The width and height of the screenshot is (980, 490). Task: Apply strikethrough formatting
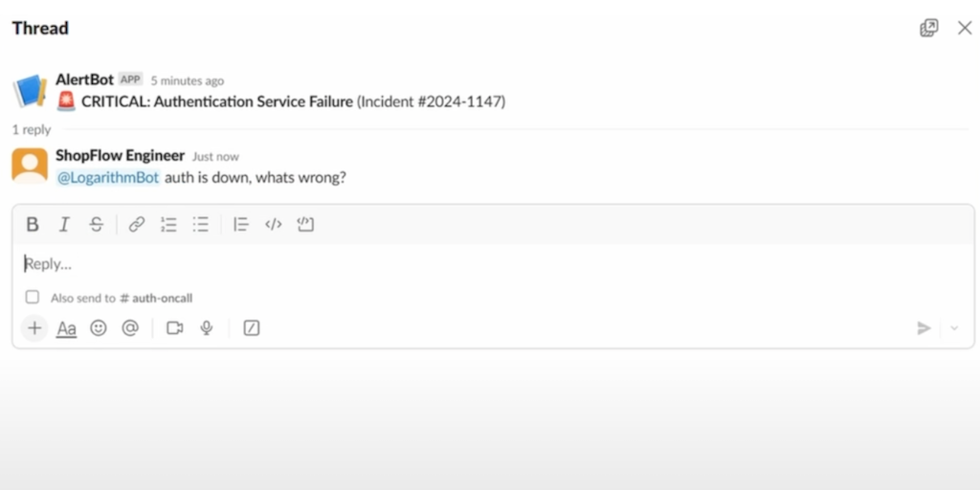pyautogui.click(x=97, y=224)
